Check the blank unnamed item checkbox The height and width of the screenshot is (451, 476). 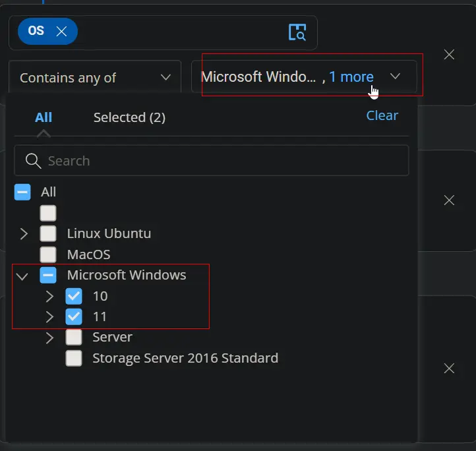coord(48,213)
